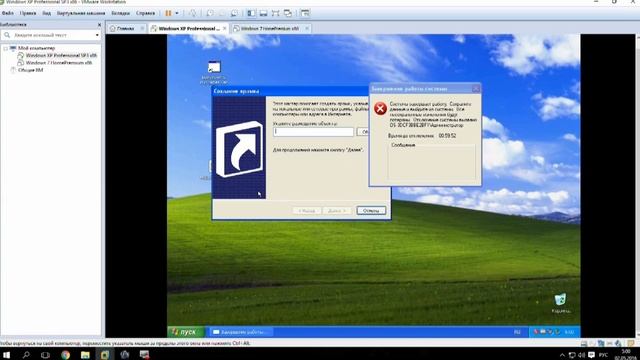The height and width of the screenshot is (360, 640).
Task: Open the Правка menu
Action: coord(28,13)
